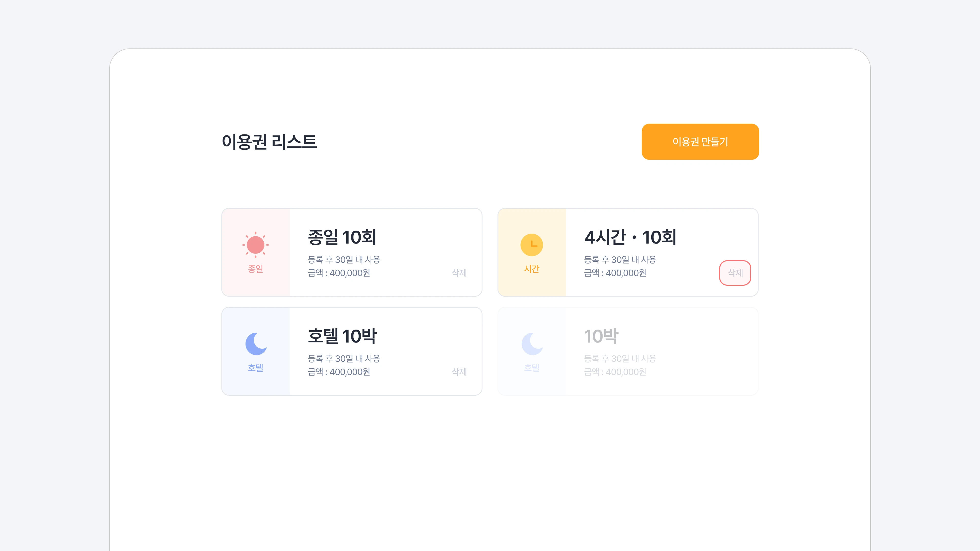Screen dimensions: 980x551
Task: Select the 종일 10회 title
Action: pyautogui.click(x=342, y=237)
